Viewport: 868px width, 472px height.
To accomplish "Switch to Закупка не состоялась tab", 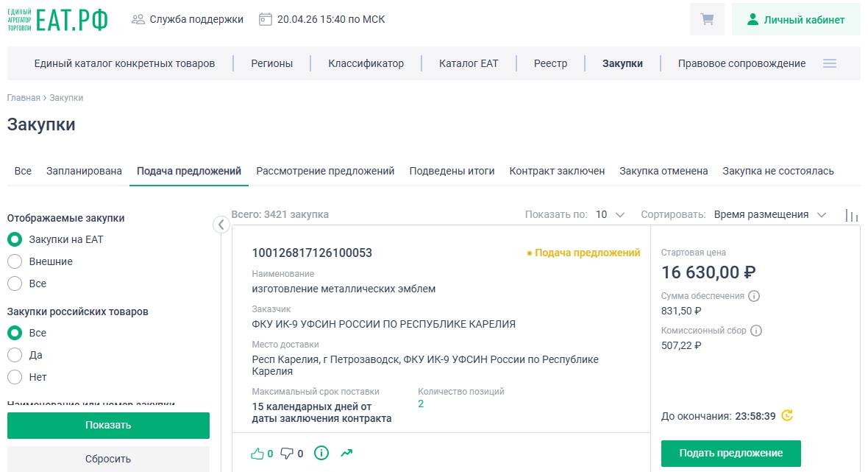I will (x=778, y=171).
